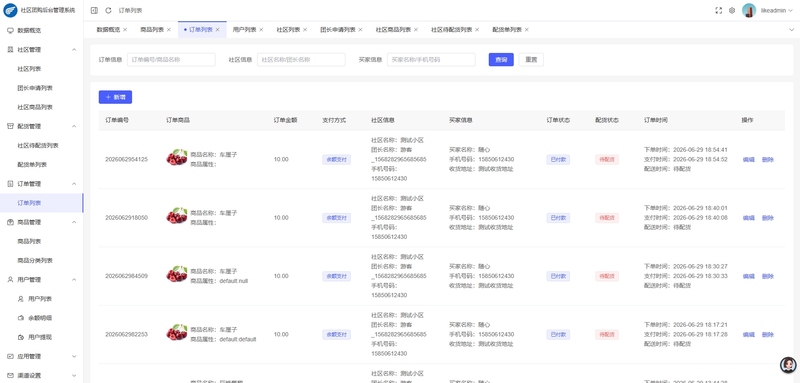Collapse the 社区管理 sidebar group

[x=74, y=49]
